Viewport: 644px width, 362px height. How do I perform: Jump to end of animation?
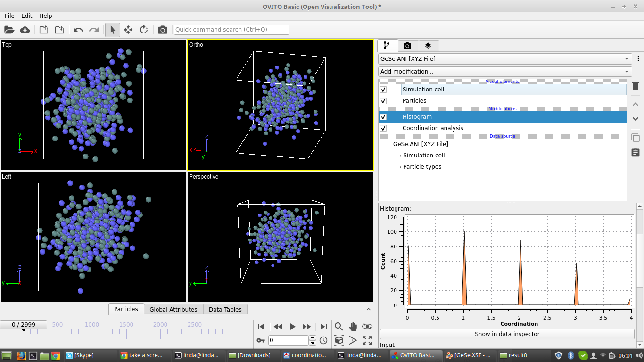click(x=323, y=326)
